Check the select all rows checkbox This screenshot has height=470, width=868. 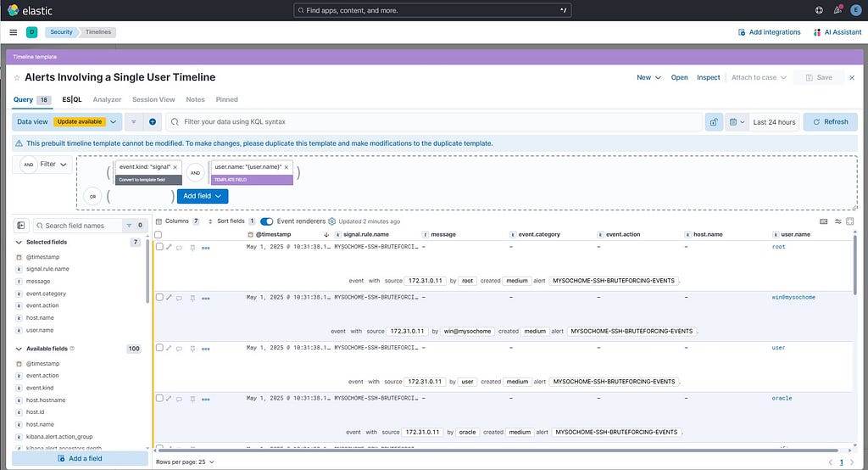(x=159, y=234)
